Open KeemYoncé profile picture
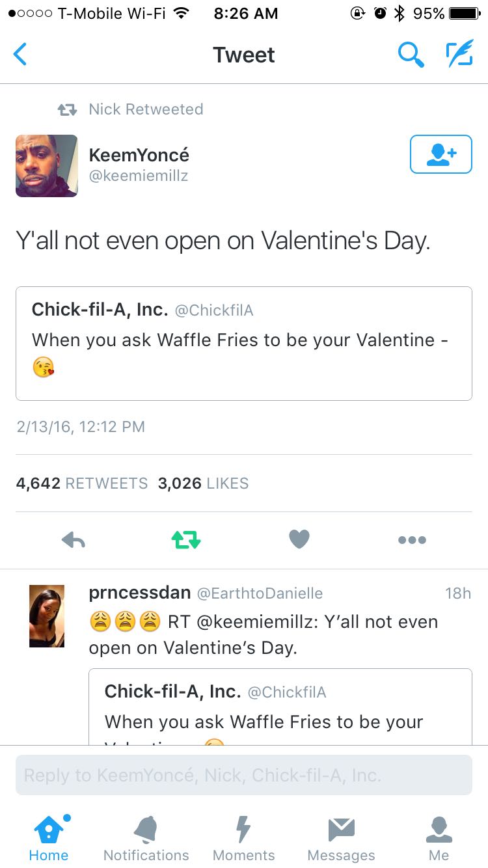 click(47, 165)
